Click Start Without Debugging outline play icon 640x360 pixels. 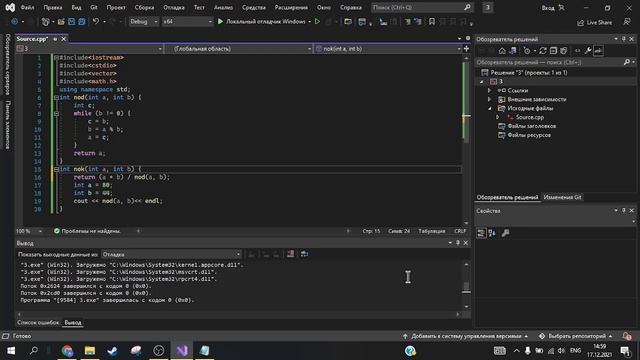click(x=317, y=22)
